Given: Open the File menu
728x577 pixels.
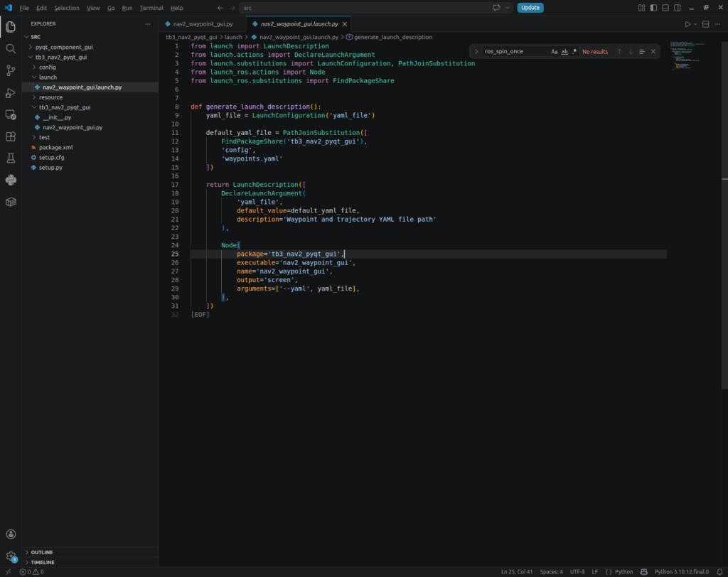Looking at the screenshot, I should tap(24, 8).
